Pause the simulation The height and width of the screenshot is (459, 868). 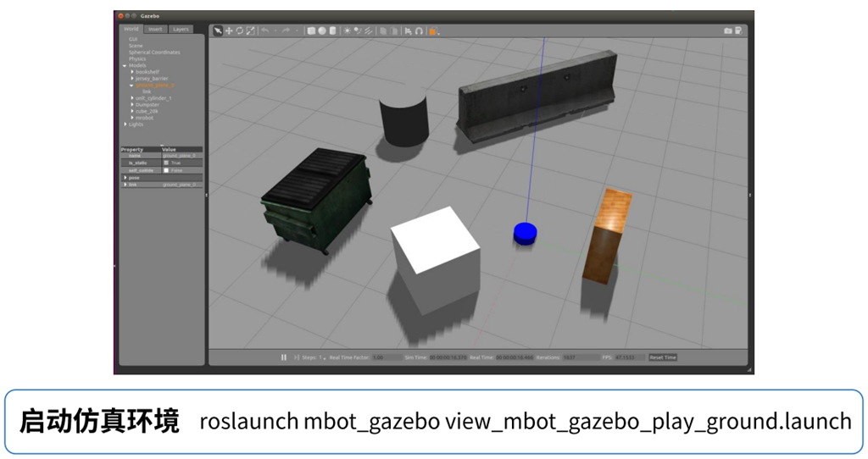(283, 357)
